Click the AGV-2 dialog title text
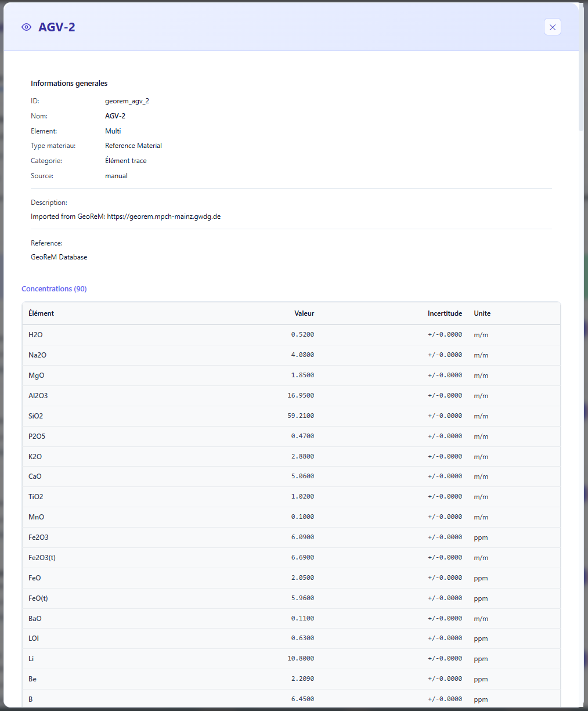 57,27
